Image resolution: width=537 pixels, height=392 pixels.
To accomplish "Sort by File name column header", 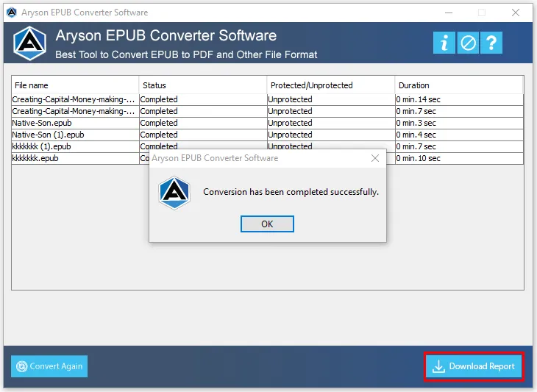I will tap(75, 85).
